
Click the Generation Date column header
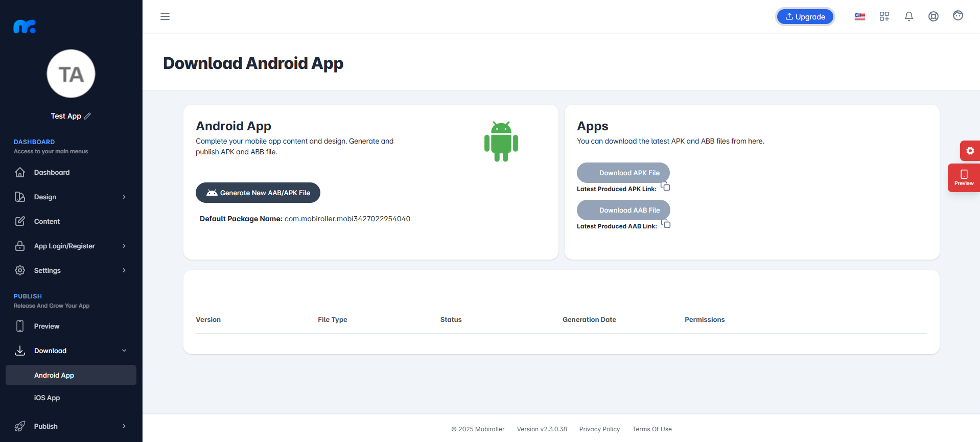[x=590, y=319]
